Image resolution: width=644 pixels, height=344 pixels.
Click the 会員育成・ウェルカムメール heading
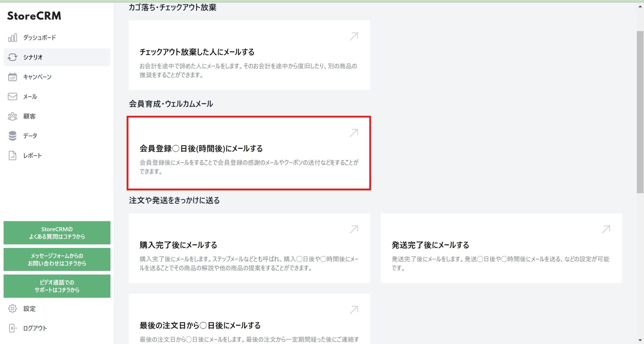(x=171, y=104)
